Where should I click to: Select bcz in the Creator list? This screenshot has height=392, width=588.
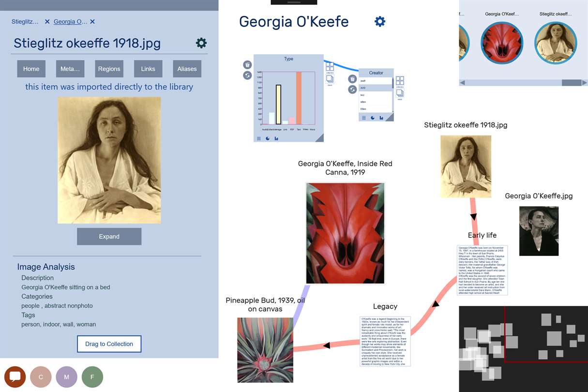tap(376, 95)
